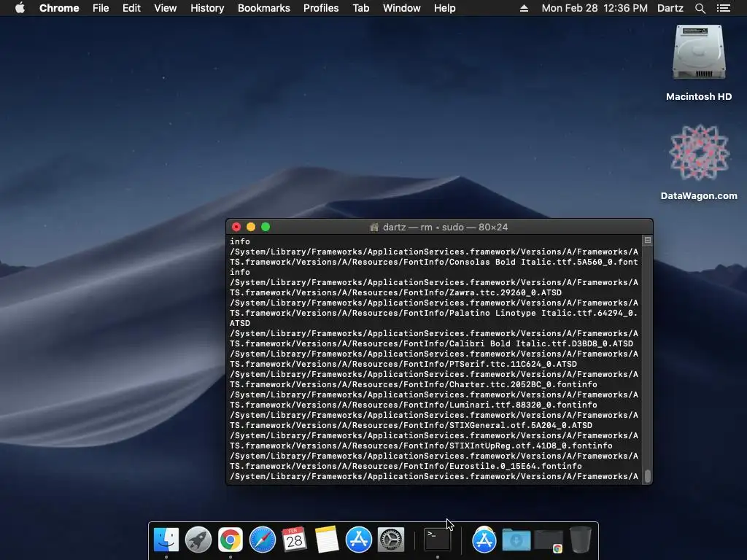This screenshot has height=560, width=747.
Task: Open System Preferences gear icon
Action: (391, 540)
